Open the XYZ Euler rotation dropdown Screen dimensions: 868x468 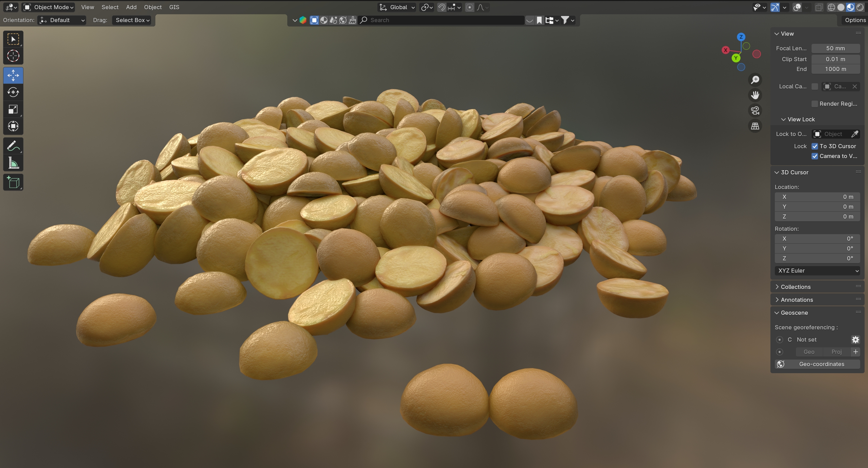(x=817, y=271)
